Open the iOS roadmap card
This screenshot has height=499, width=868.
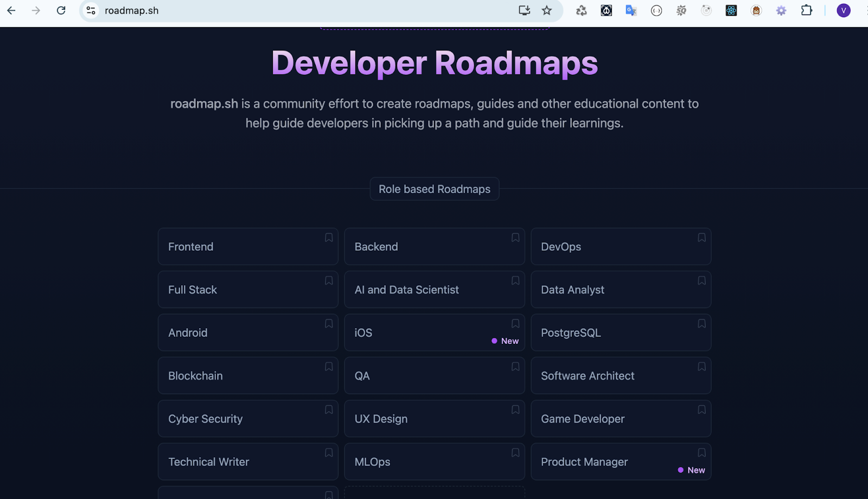(435, 332)
